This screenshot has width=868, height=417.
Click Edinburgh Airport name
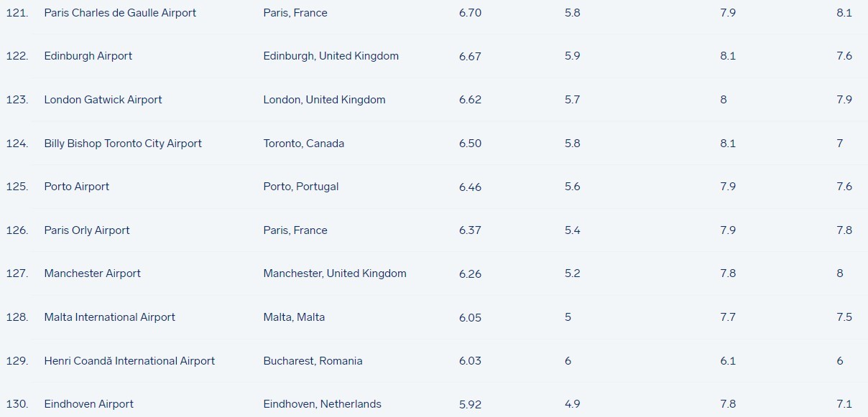tap(88, 56)
